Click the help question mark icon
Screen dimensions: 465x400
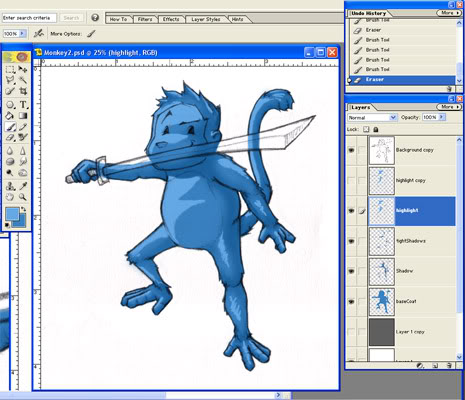point(95,18)
